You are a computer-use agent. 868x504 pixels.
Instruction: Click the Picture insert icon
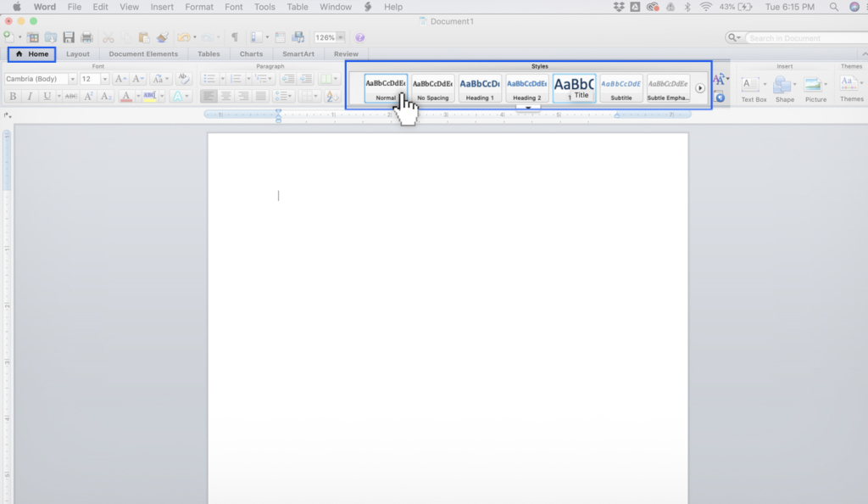(815, 87)
